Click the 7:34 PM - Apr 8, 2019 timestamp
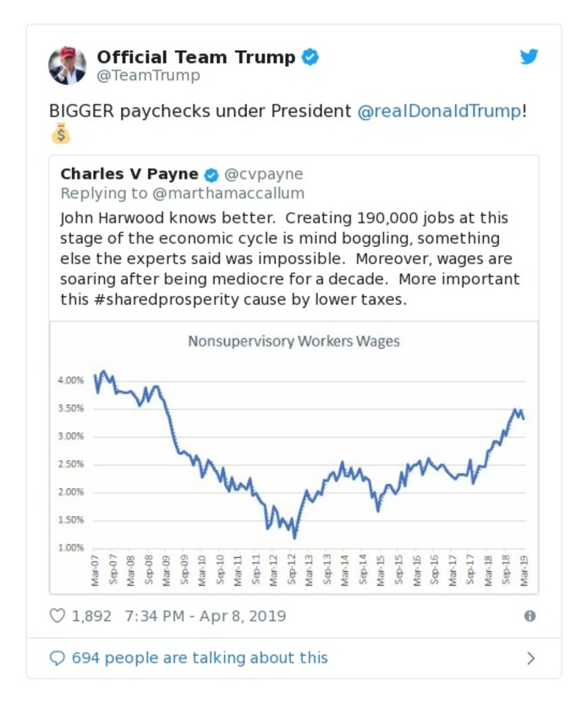The height and width of the screenshot is (705, 588). [x=206, y=616]
